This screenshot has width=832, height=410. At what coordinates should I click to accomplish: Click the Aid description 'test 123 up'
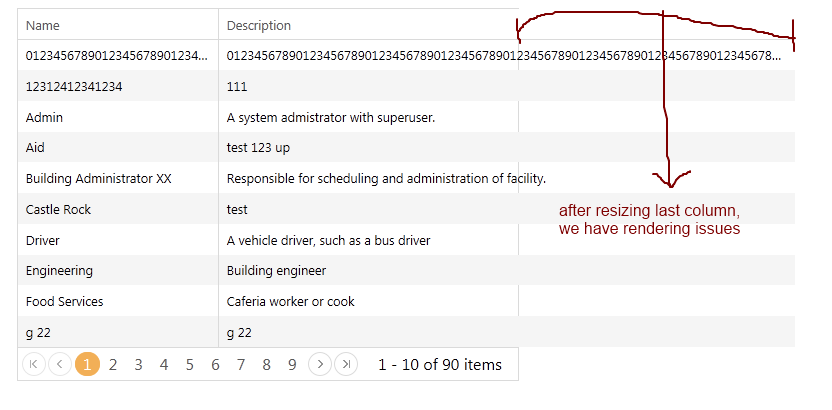[x=259, y=148]
